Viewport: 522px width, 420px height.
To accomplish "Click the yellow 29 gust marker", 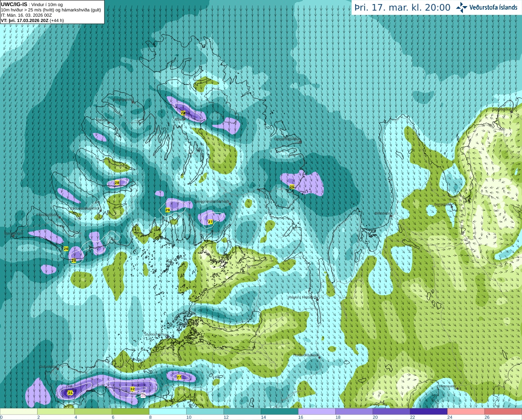I will (168, 210).
